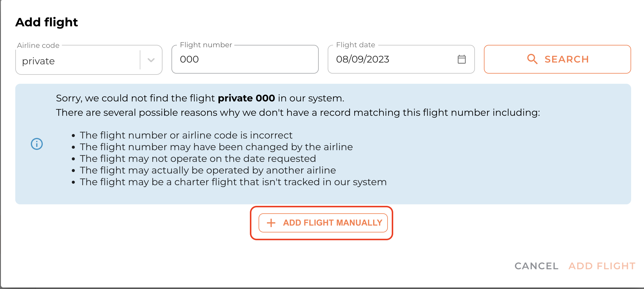The height and width of the screenshot is (289, 644).
Task: Select the operated by another airline bullet
Action: point(208,170)
